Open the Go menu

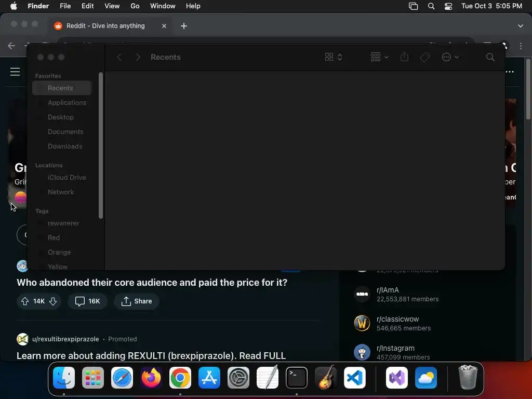click(135, 6)
